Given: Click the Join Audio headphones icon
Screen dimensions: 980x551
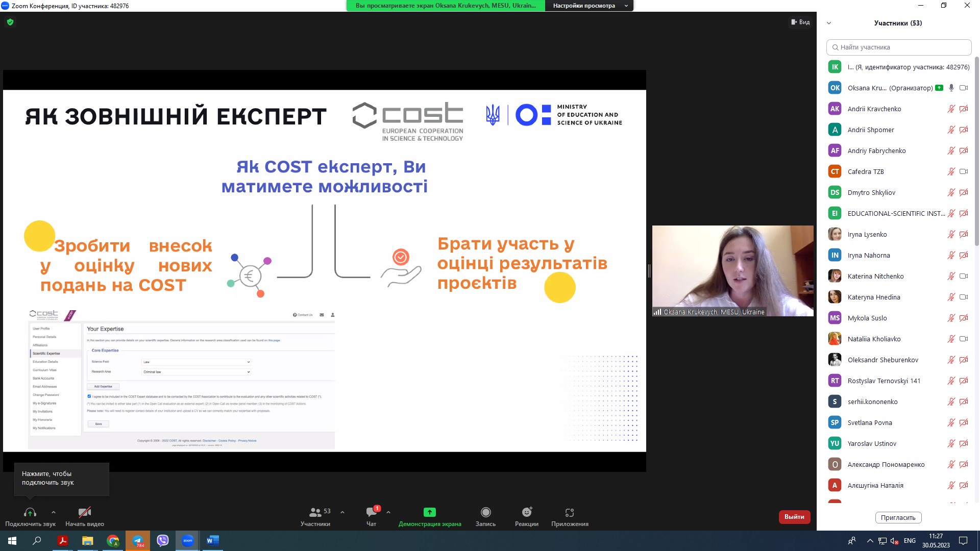Looking at the screenshot, I should [x=30, y=512].
